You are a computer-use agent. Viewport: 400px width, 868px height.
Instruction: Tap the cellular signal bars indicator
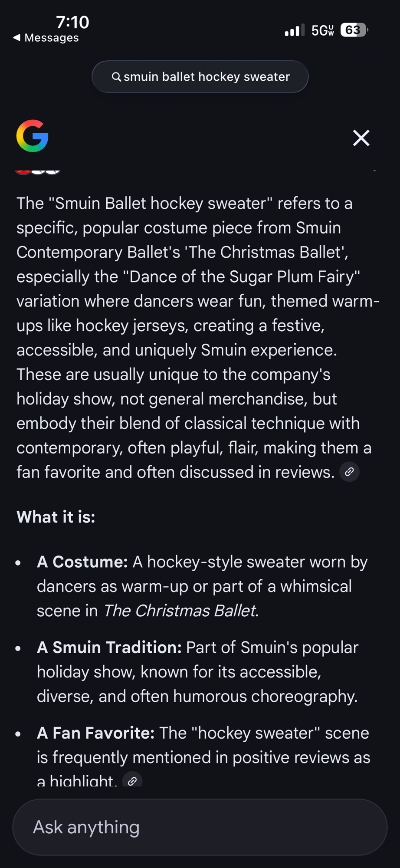click(x=294, y=30)
